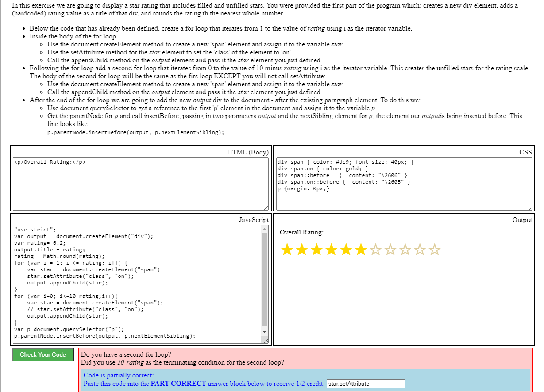Click the bold 'PART CORRECT' text

tap(178, 384)
